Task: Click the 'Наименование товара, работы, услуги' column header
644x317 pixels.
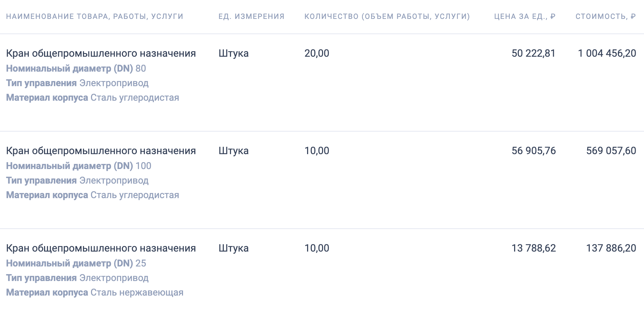Action: pos(95,16)
